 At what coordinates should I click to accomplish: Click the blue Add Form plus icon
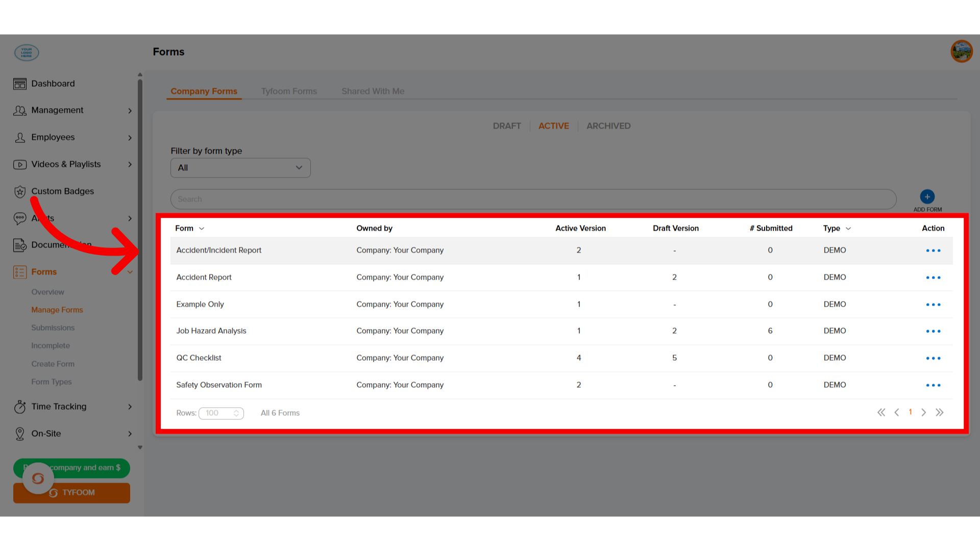point(927,197)
